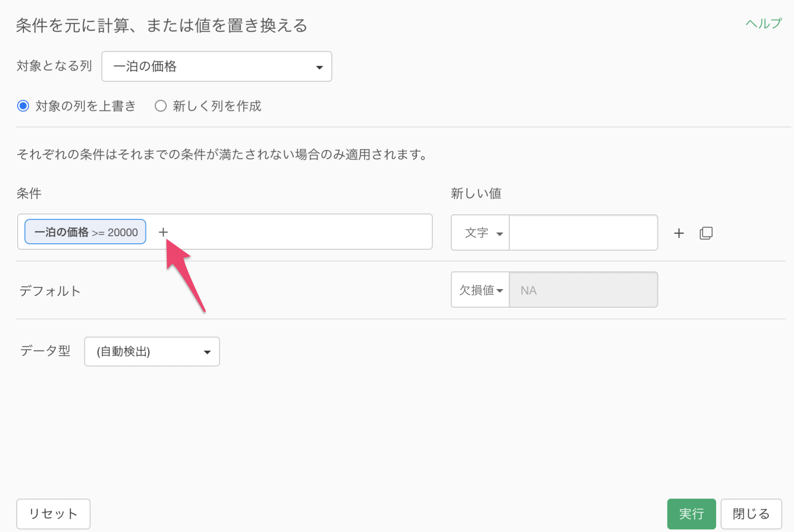Click the plus icon to add a condition row
Screen dimensions: 794x532
click(x=678, y=233)
